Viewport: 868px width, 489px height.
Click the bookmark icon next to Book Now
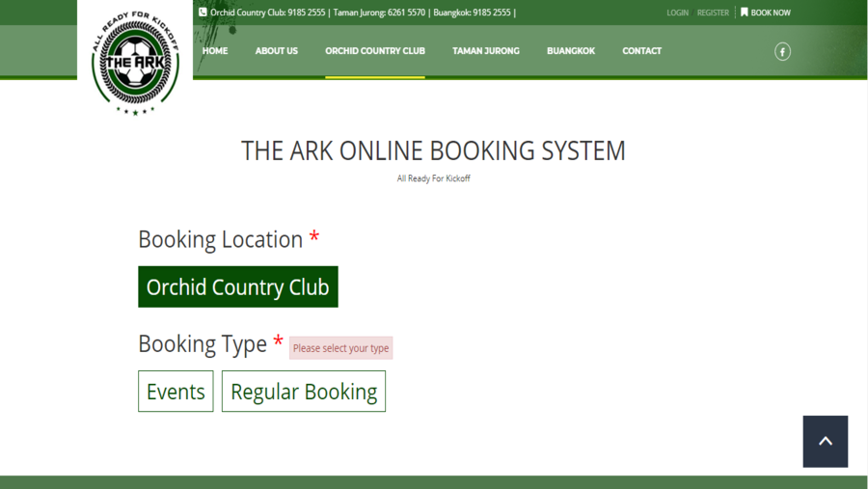[744, 13]
